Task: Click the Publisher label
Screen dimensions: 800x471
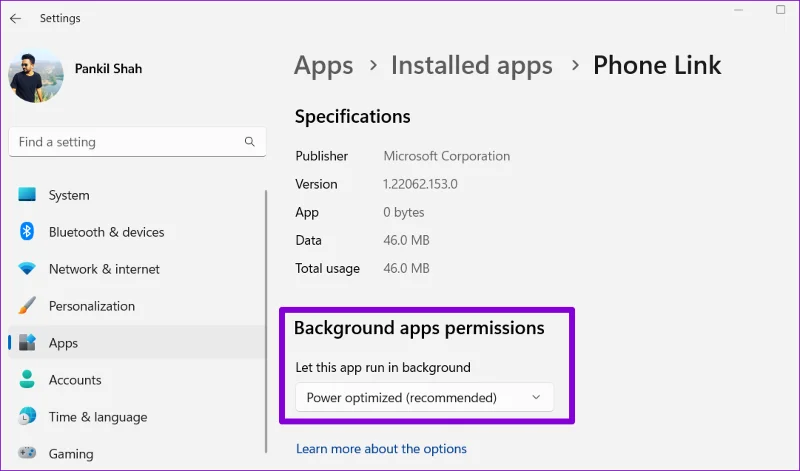Action: tap(321, 156)
